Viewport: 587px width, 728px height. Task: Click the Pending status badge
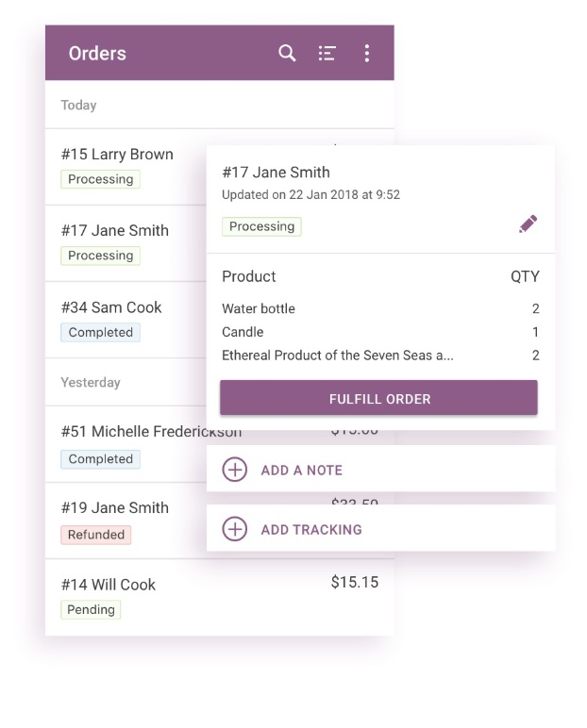coord(92,610)
